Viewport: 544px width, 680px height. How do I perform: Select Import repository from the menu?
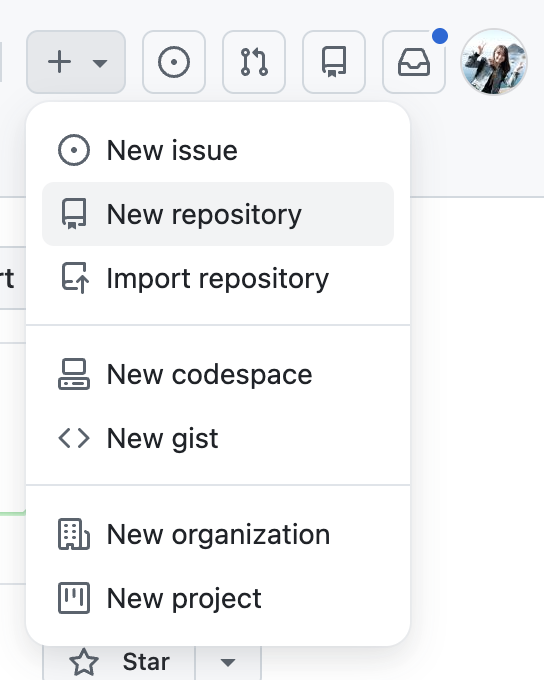coord(218,278)
